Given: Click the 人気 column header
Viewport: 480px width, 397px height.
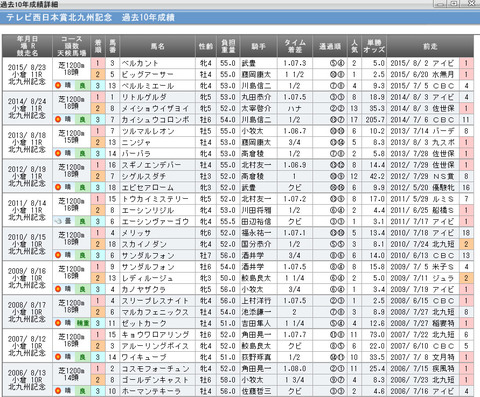Looking at the screenshot, I should pos(354,46).
